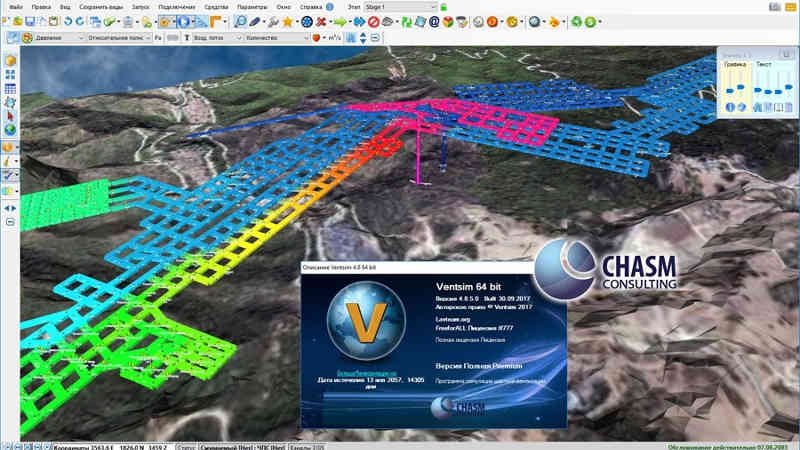Viewport: 800px width, 450px height.
Task: Click the second green circular icon
Action: [590, 21]
